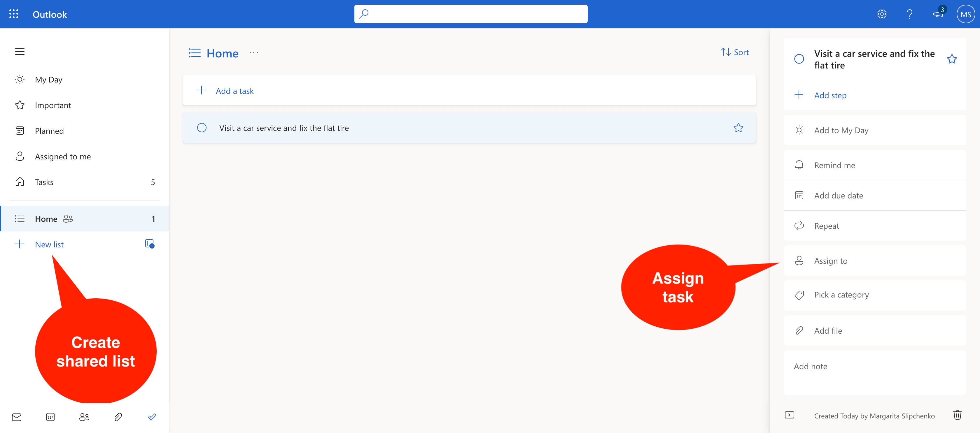Click the Add step link
980x433 pixels.
point(830,95)
